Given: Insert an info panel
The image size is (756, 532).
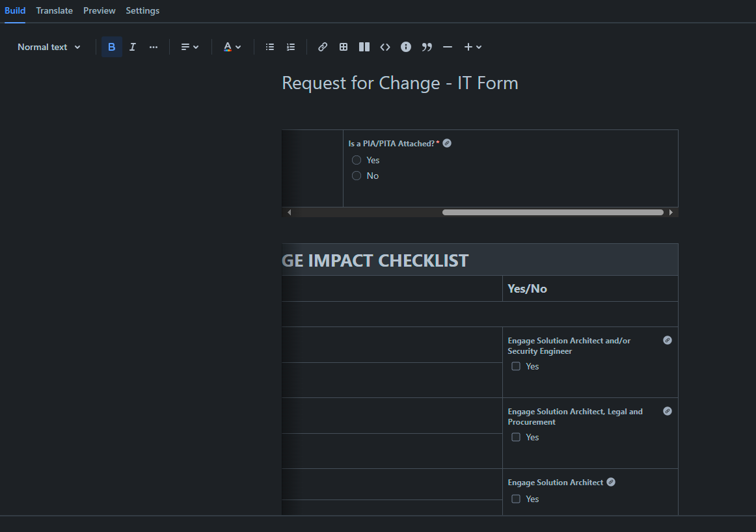Looking at the screenshot, I should (x=405, y=47).
